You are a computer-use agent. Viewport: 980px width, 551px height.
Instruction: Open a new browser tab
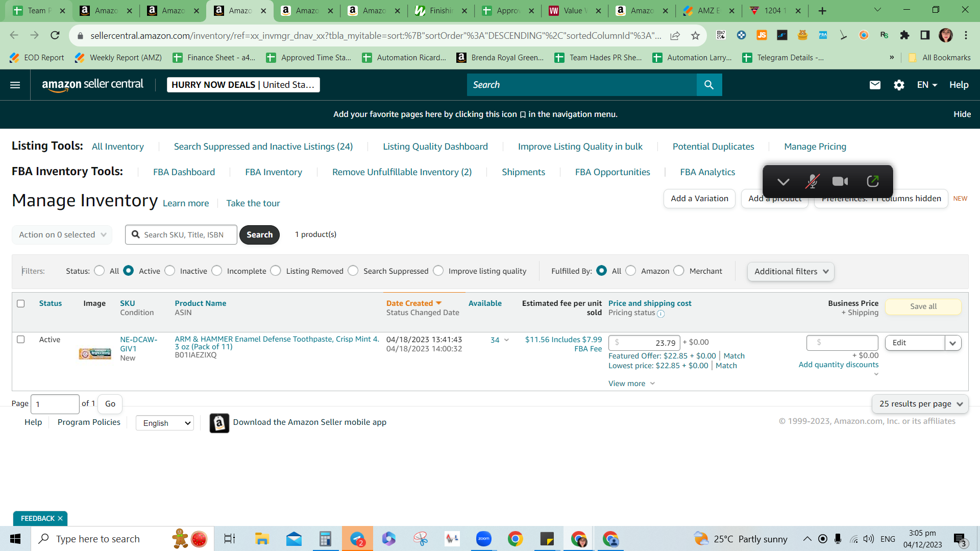pos(822,11)
